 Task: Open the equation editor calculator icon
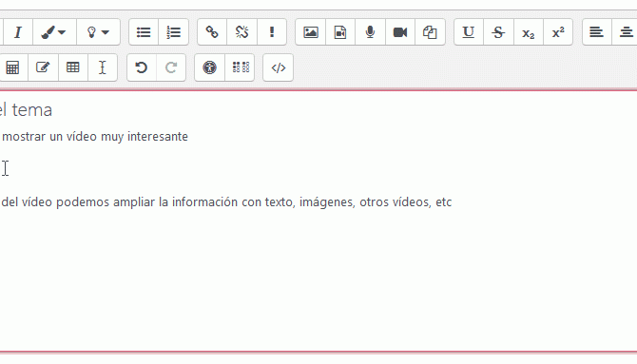click(x=12, y=67)
